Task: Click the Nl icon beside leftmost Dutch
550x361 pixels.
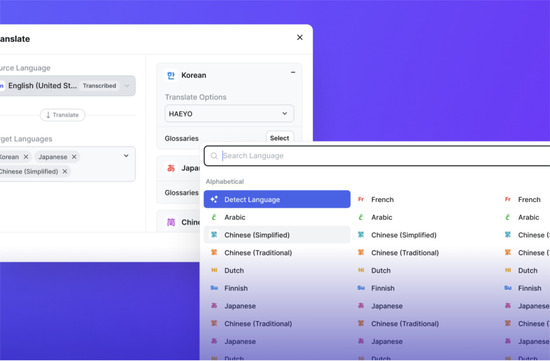Action: (214, 270)
